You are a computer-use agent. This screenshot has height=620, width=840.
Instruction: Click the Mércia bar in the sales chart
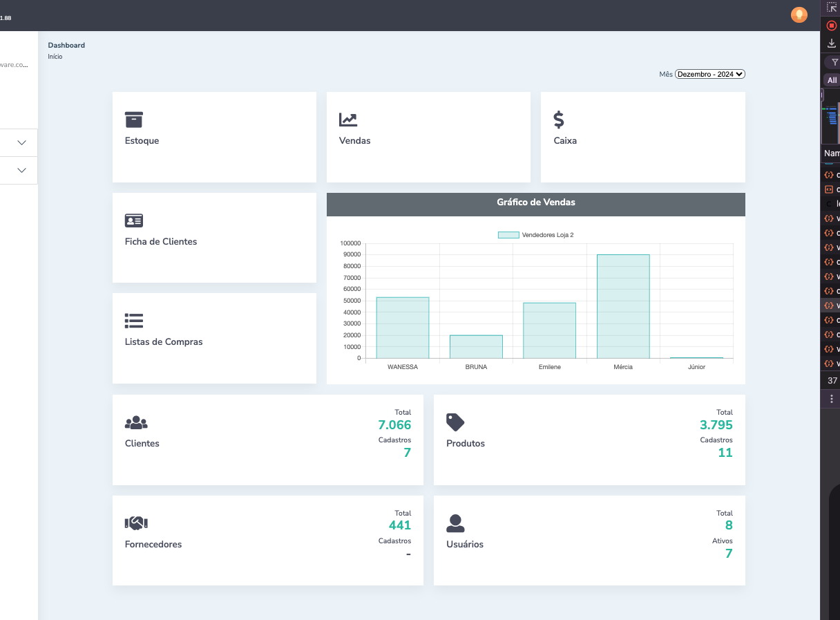pos(623,306)
